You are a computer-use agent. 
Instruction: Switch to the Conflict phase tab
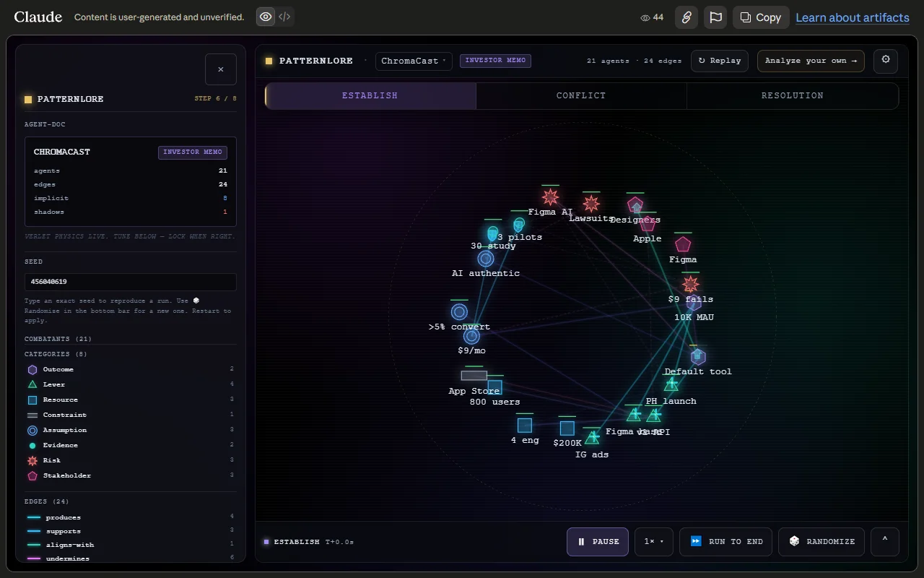tap(581, 95)
